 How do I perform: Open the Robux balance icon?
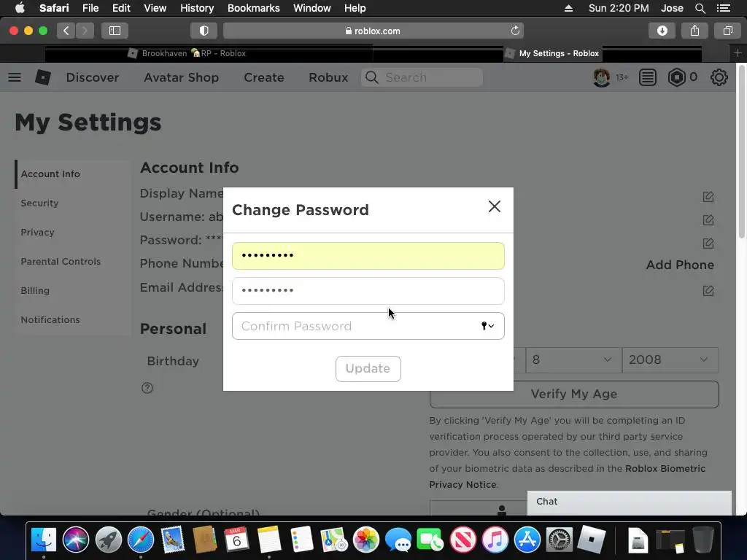(676, 77)
